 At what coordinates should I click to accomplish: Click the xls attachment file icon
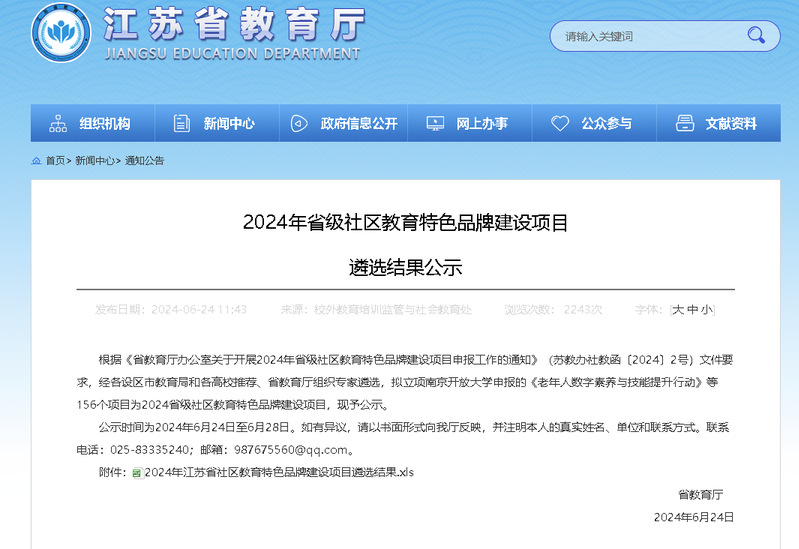click(x=137, y=472)
